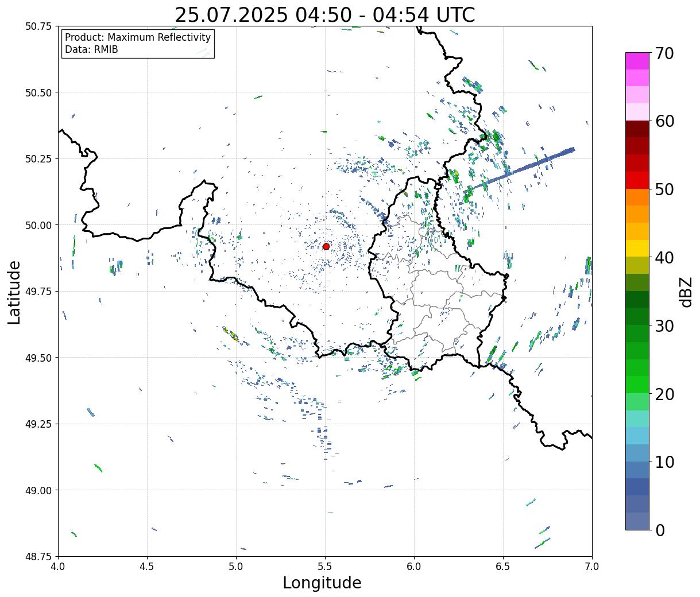The image size is (700, 597).
Task: Click the longitude tick label 5.5
Action: [x=325, y=567]
